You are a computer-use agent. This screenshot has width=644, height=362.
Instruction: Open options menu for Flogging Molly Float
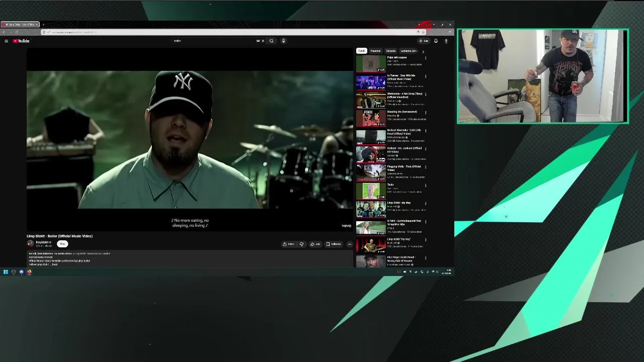[x=426, y=167]
